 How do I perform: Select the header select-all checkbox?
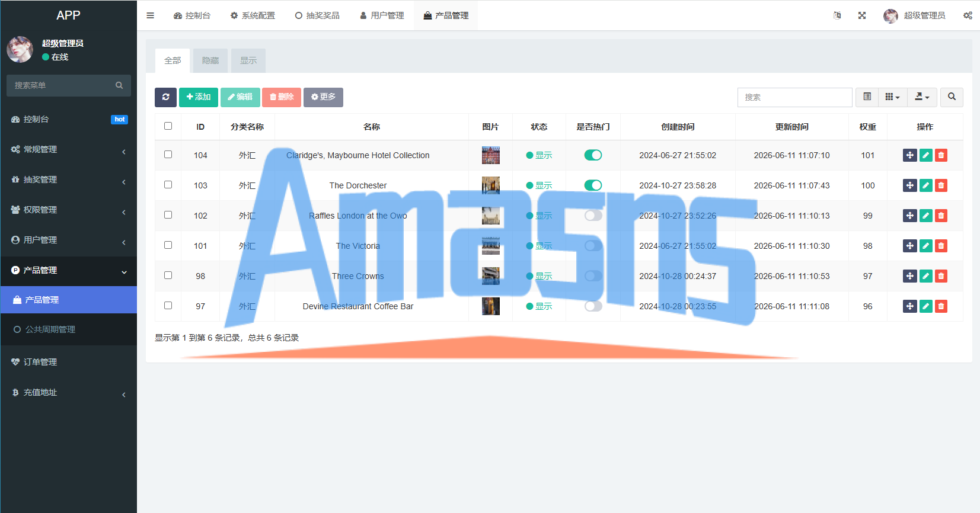168,126
